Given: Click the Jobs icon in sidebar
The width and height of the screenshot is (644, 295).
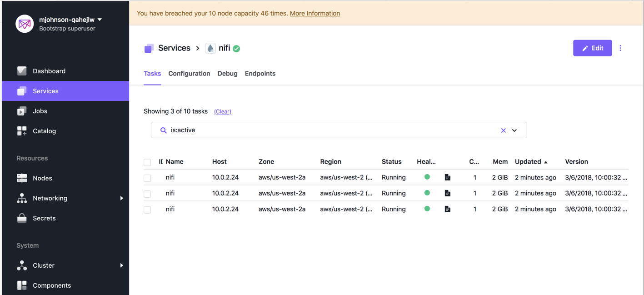Looking at the screenshot, I should [x=22, y=111].
